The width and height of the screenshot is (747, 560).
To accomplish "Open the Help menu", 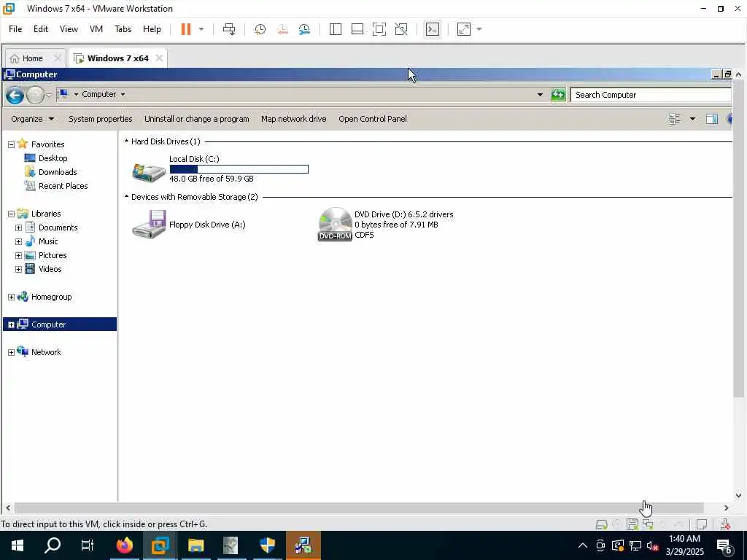I will pos(152,29).
